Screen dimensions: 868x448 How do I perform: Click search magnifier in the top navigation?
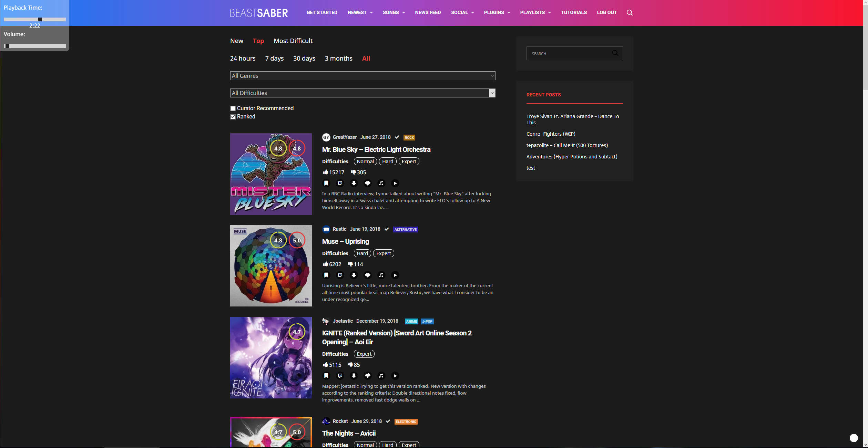coord(630,13)
